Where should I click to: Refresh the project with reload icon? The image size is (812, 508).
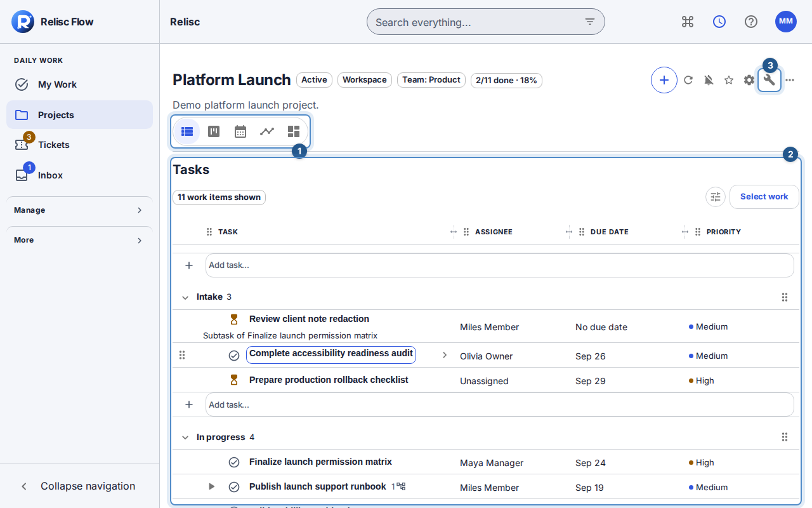688,80
